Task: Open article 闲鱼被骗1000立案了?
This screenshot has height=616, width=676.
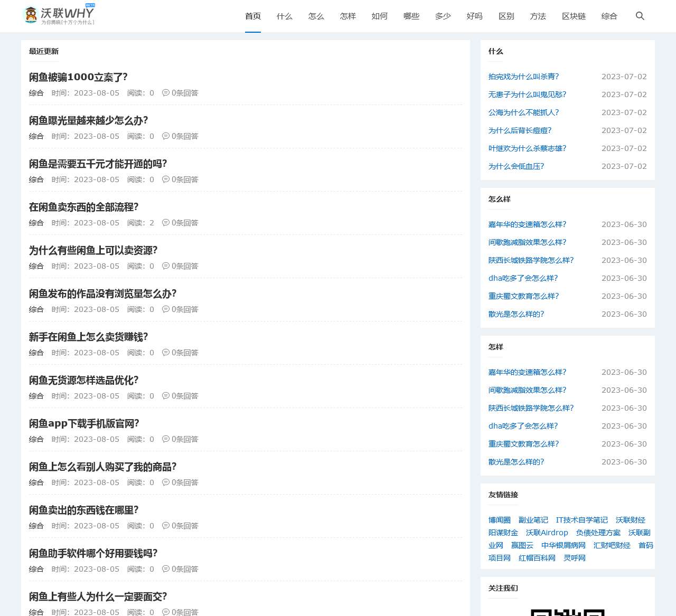Action: coord(78,77)
